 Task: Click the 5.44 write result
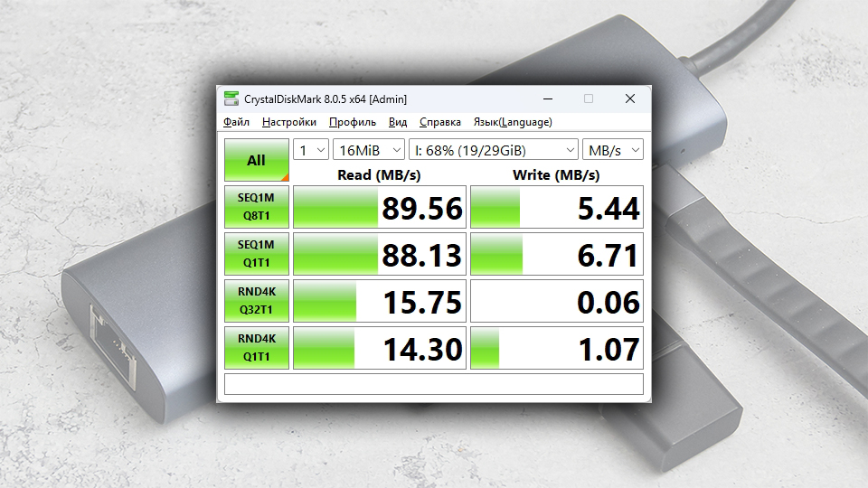coord(557,207)
